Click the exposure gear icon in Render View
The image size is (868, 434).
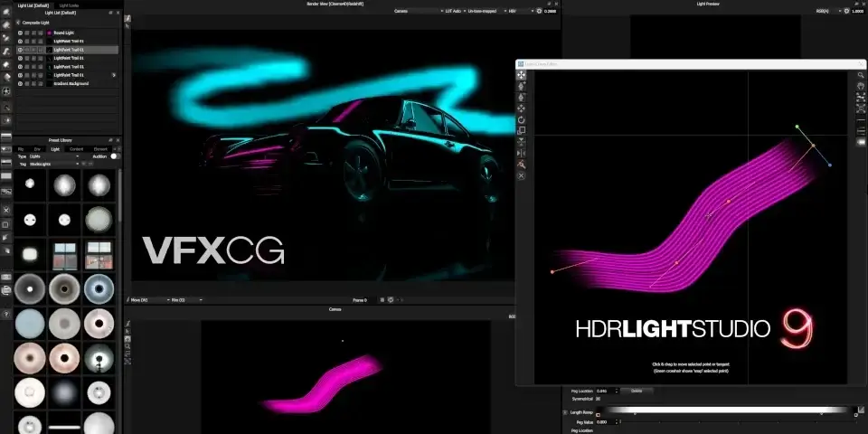tap(539, 11)
